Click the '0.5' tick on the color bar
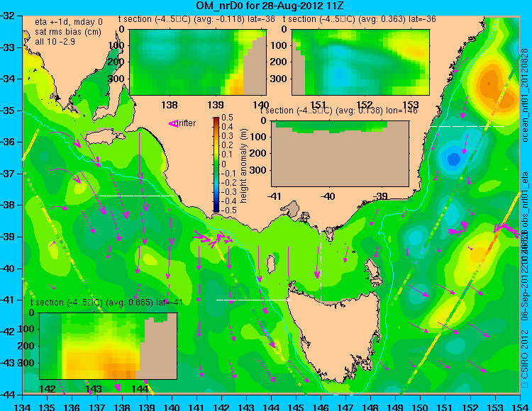The image size is (532, 411). click(x=227, y=118)
